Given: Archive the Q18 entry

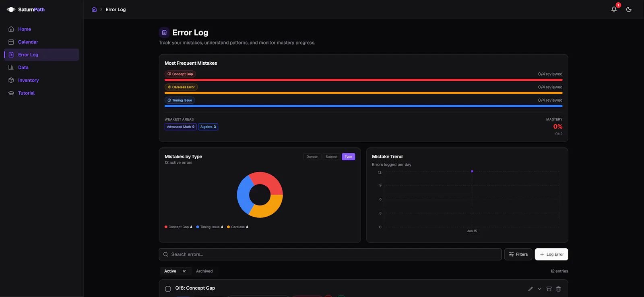Looking at the screenshot, I should [x=549, y=289].
